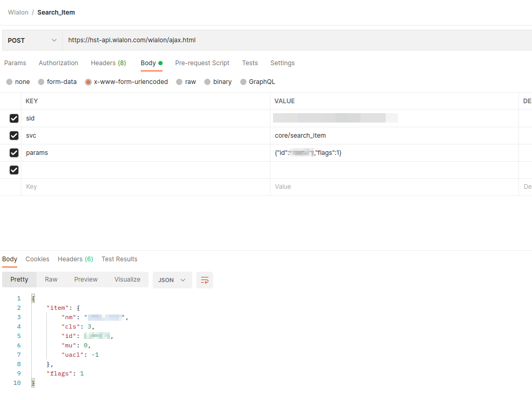Viewport: 532px width, 400px height.
Task: Uncheck the svc parameter checkbox
Action: (x=14, y=136)
